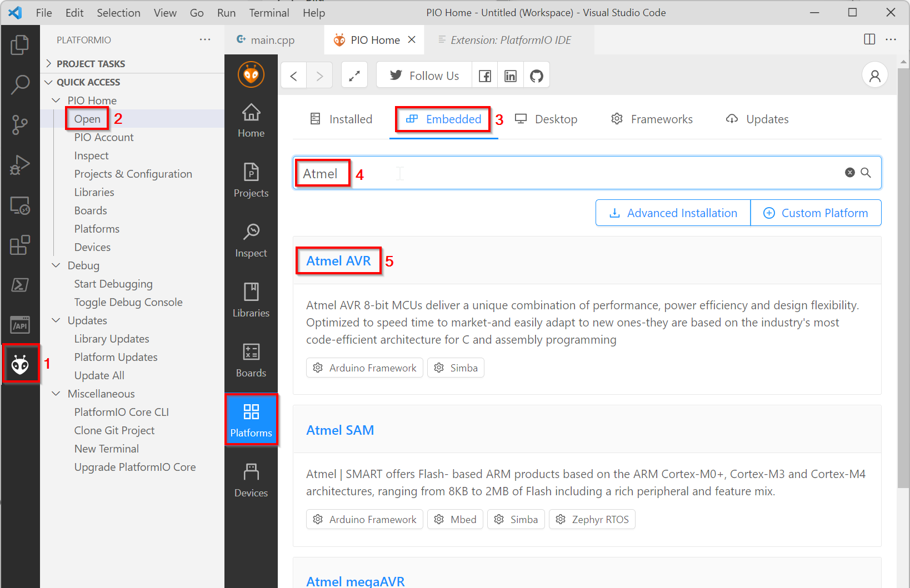Click Zephyr RTOS tag under Atmel SAM

tap(592, 520)
